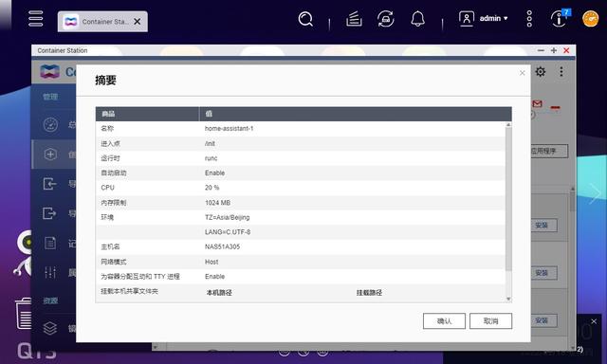The image size is (607, 364).
Task: Open Container Station vertical dots menu
Action: point(561,71)
